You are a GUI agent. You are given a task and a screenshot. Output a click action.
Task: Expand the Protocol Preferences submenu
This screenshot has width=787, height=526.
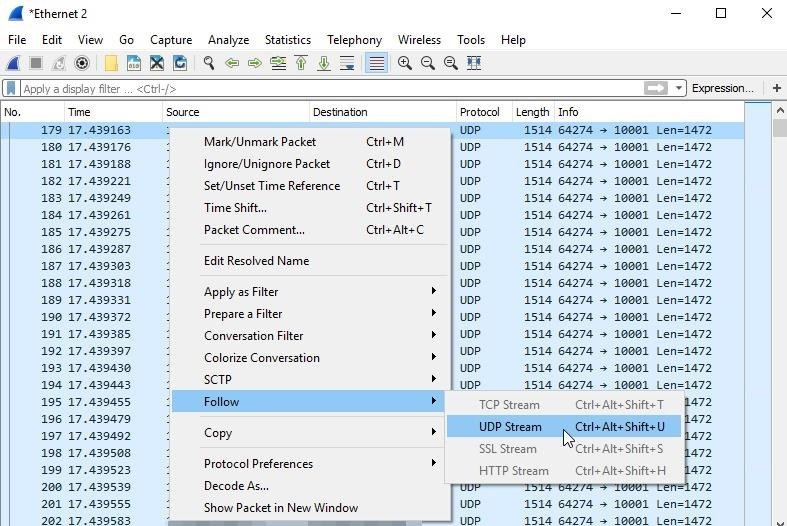click(309, 464)
